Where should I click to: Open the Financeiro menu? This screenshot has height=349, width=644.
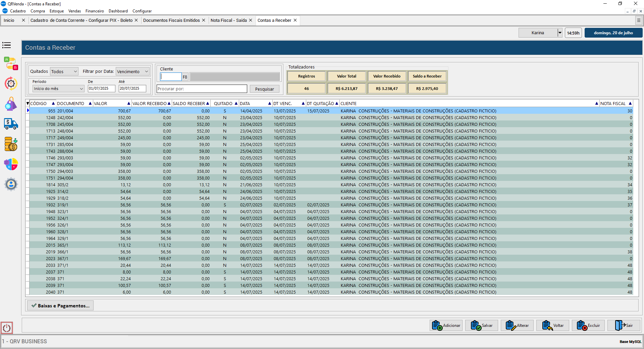click(x=95, y=11)
